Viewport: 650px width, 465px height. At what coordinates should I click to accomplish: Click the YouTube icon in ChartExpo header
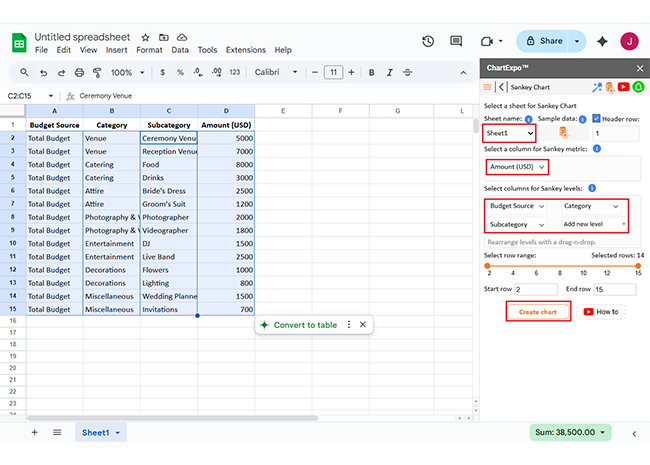pos(623,88)
